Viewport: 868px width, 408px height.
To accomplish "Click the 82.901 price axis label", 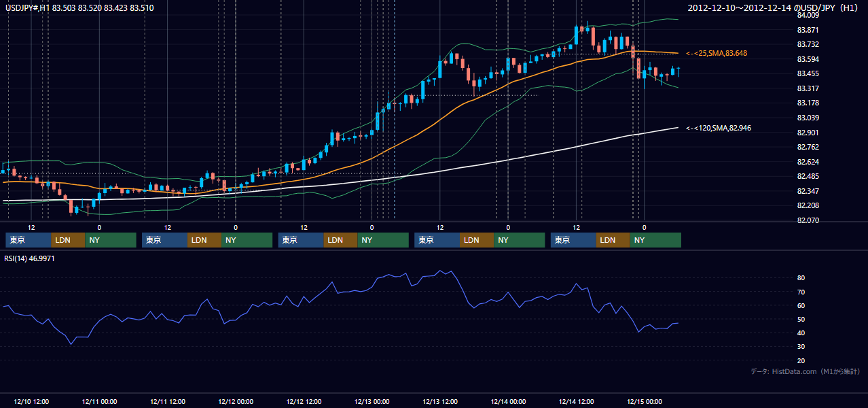I will pyautogui.click(x=808, y=133).
